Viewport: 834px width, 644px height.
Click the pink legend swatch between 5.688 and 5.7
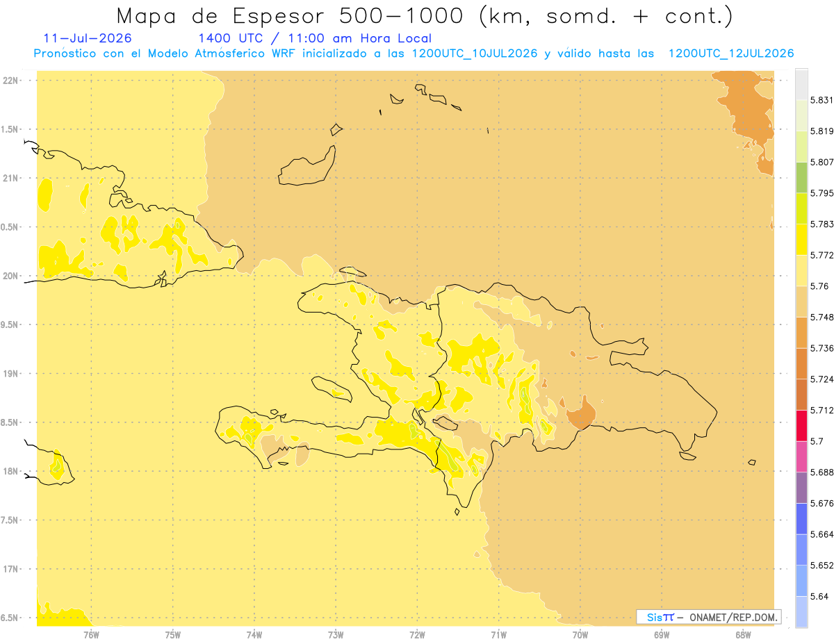[801, 456]
